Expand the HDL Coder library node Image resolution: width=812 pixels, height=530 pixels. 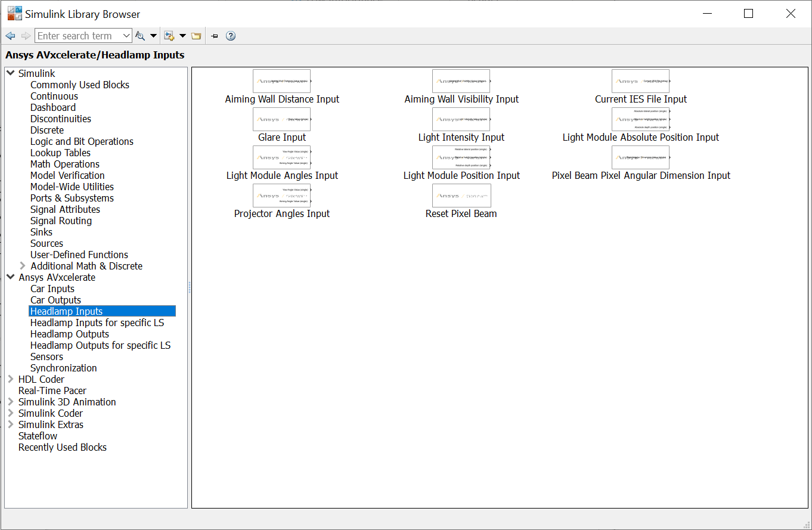click(11, 379)
